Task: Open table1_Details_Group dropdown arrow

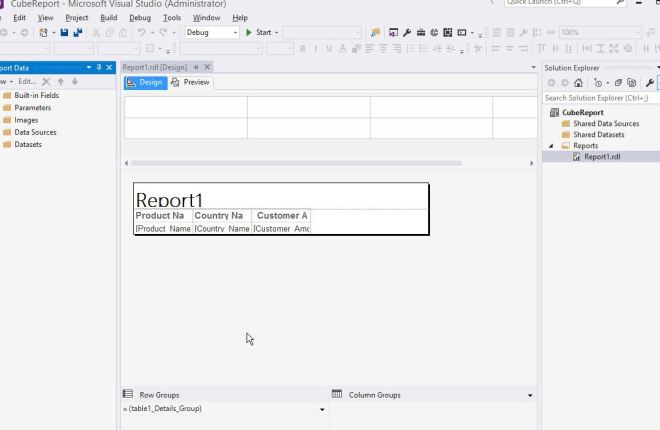Action: (x=322, y=410)
